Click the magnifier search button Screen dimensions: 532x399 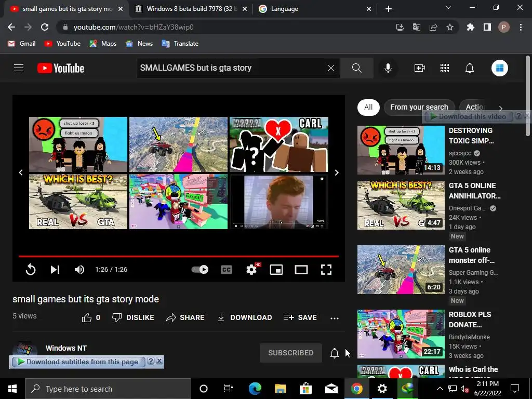[x=356, y=68]
